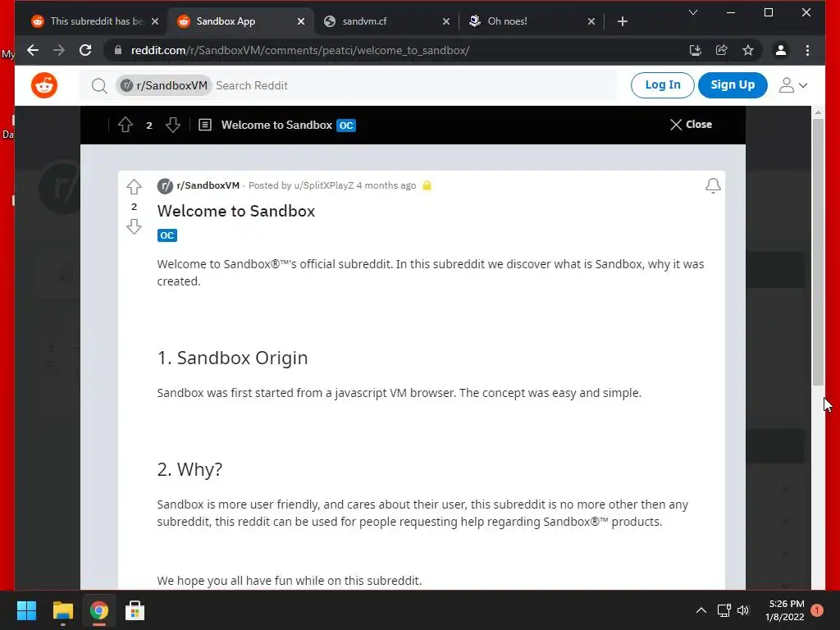Close the Oh noes! tab
The height and width of the screenshot is (630, 840).
pos(591,21)
